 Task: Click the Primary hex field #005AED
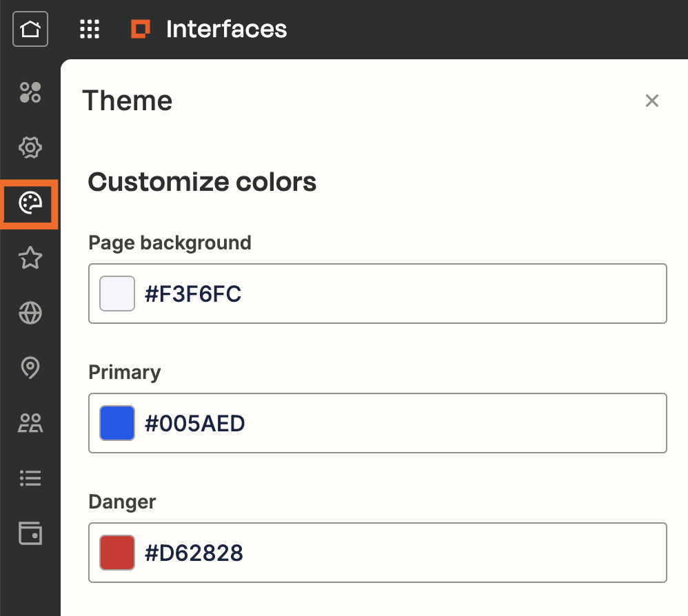click(x=400, y=423)
